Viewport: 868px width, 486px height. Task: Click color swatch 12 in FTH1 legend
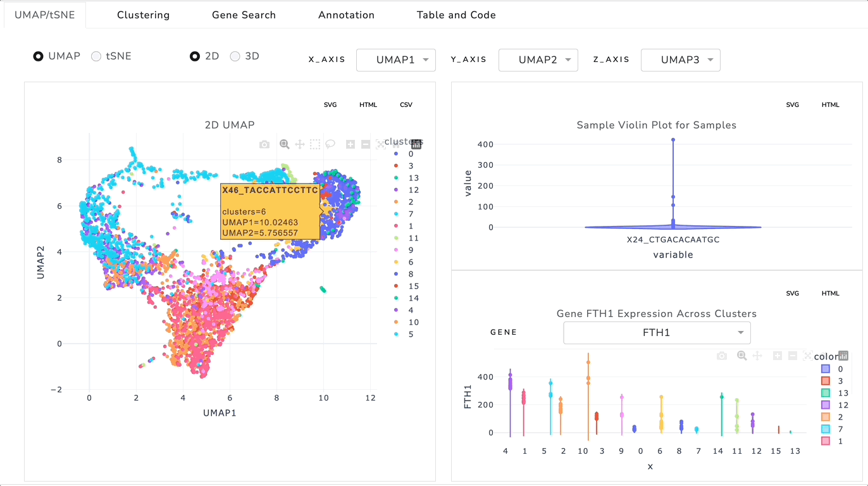tap(825, 405)
